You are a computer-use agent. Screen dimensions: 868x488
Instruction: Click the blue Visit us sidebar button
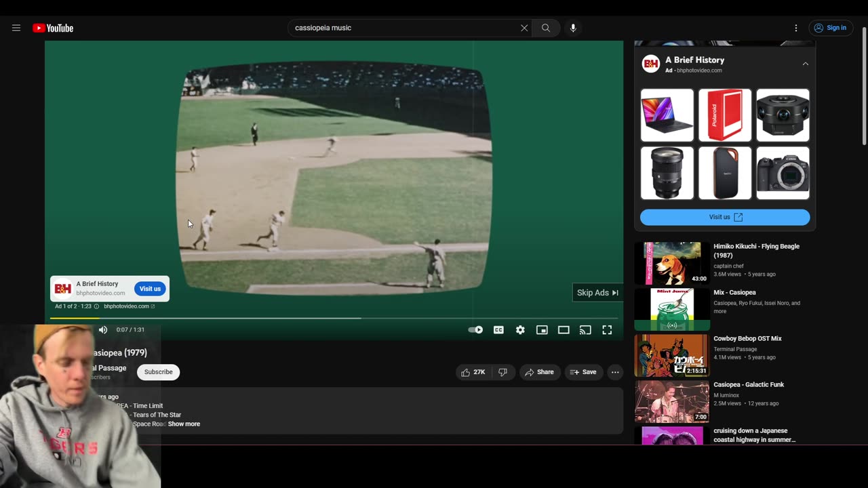tap(725, 217)
